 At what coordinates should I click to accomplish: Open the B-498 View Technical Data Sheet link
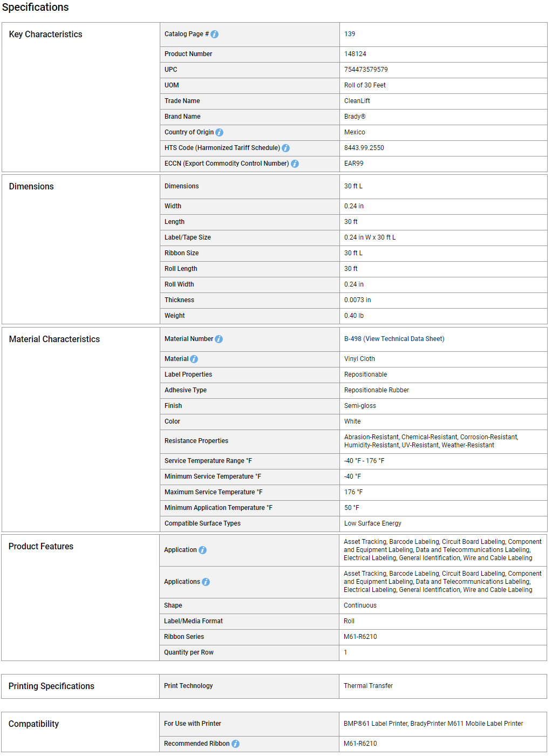pyautogui.click(x=394, y=339)
